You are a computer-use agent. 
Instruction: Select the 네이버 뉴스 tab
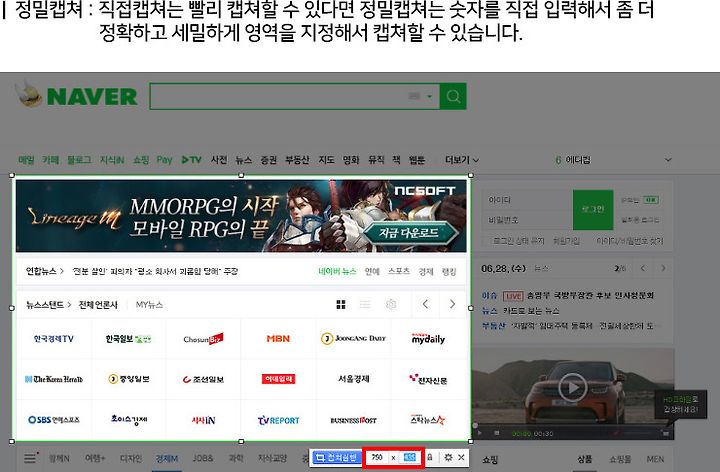[x=337, y=271]
